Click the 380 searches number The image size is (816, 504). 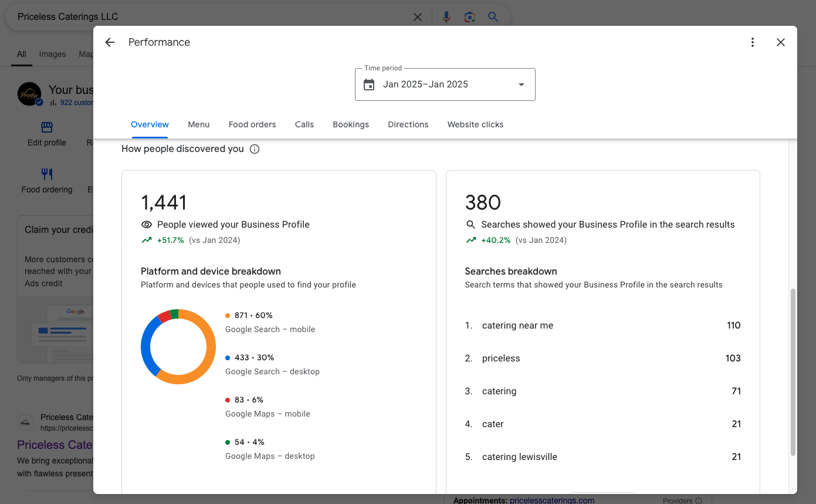pos(483,203)
